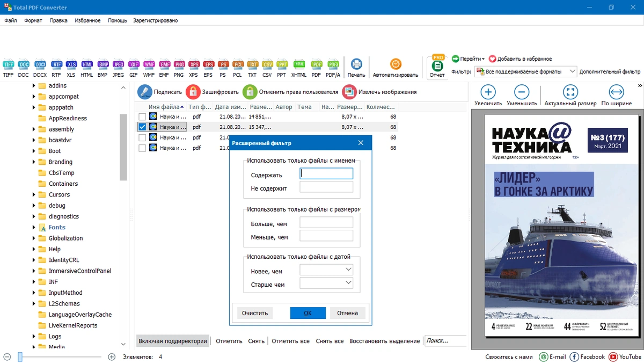
Task: Open the Старше чем date dropdown
Action: [348, 282]
